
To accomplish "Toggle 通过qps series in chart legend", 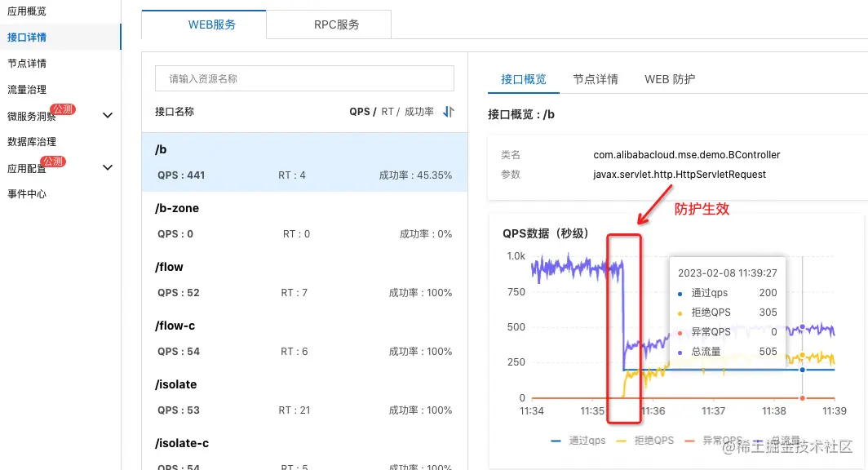I will click(x=578, y=441).
